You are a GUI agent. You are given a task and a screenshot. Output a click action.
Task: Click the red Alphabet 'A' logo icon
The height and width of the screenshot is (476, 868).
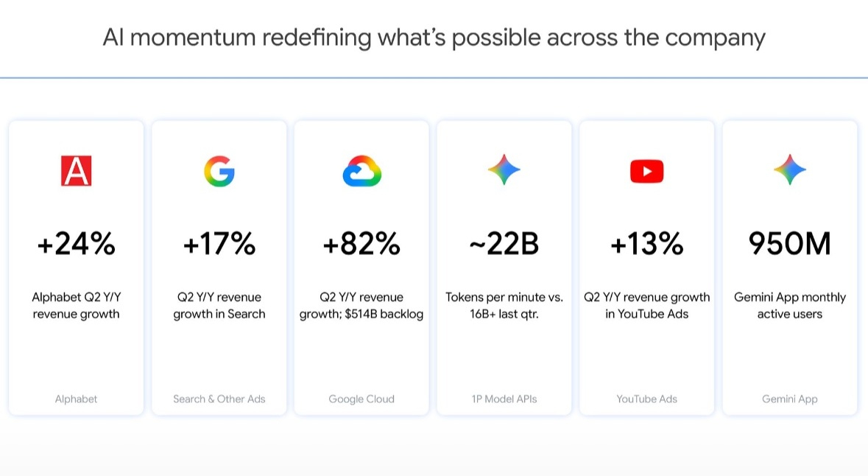pyautogui.click(x=76, y=171)
